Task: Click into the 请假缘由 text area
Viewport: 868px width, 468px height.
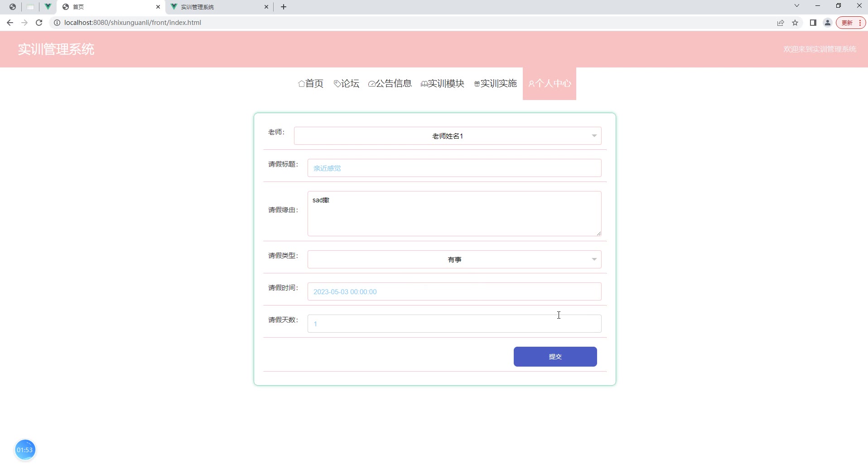Action: pyautogui.click(x=454, y=214)
